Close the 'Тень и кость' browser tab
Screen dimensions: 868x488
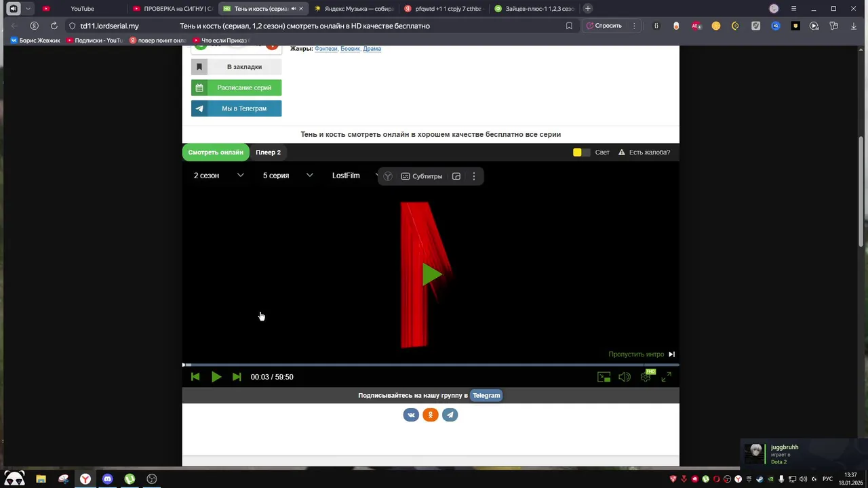point(301,9)
